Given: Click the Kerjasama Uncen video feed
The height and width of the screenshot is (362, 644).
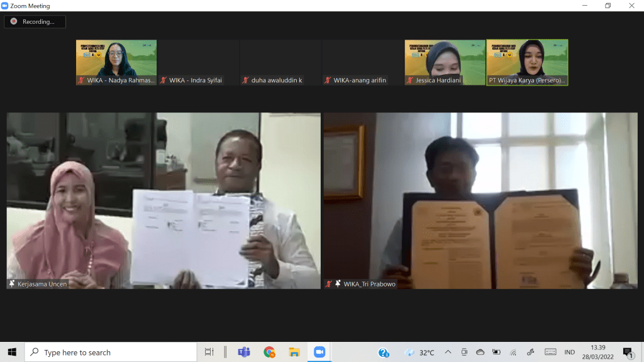Looking at the screenshot, I should [164, 200].
